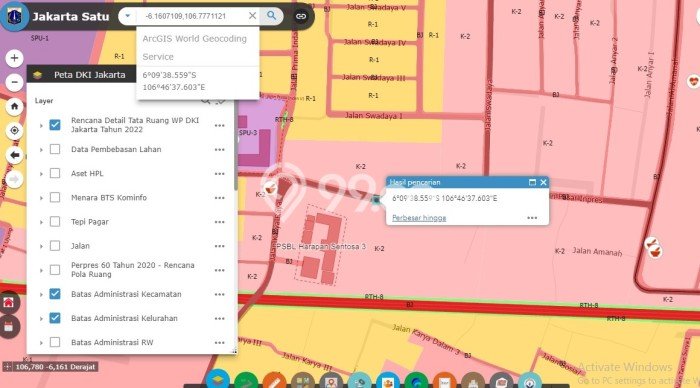700x388 pixels.
Task: Open the blue layer list widget
Action: click(218, 380)
